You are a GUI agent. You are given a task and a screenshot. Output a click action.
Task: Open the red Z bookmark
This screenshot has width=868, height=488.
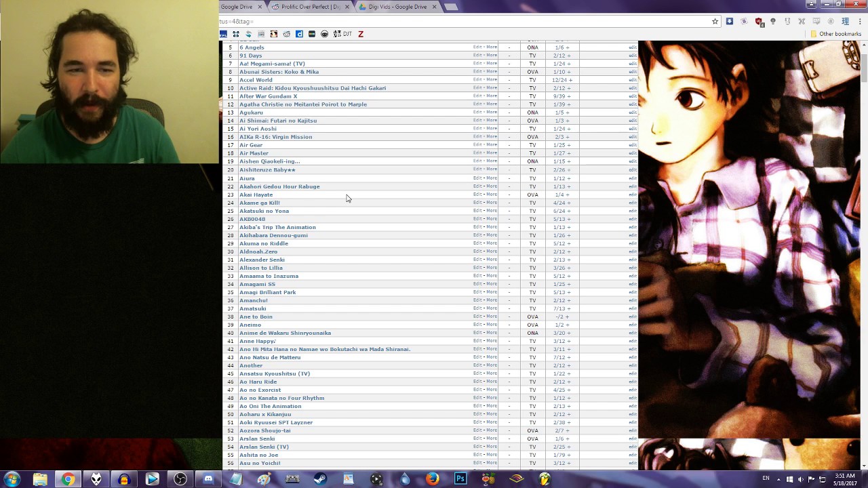coord(361,34)
